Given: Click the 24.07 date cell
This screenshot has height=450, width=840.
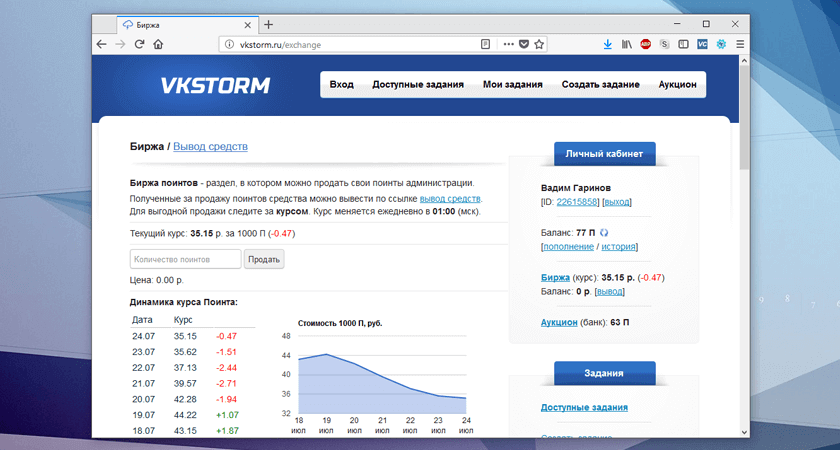Looking at the screenshot, I should pos(144,336).
